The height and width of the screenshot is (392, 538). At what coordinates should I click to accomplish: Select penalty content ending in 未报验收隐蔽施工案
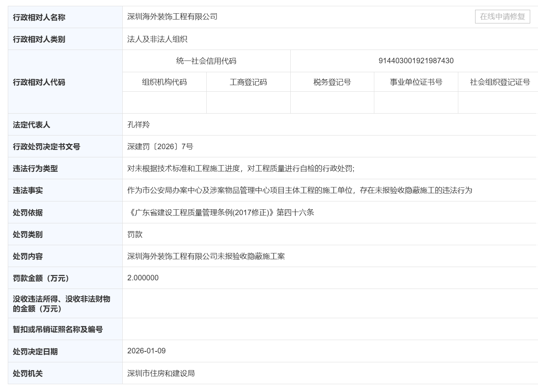click(x=206, y=256)
